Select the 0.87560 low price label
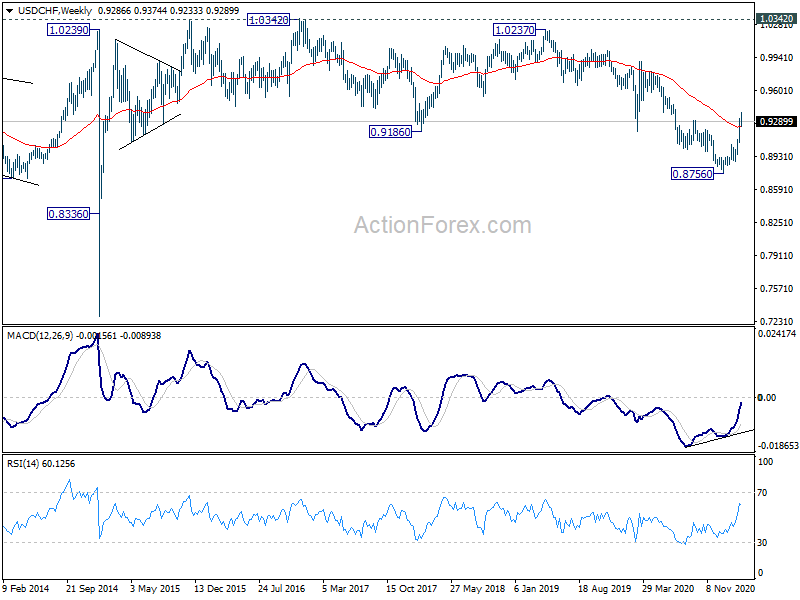This screenshot has width=800, height=600. (692, 174)
